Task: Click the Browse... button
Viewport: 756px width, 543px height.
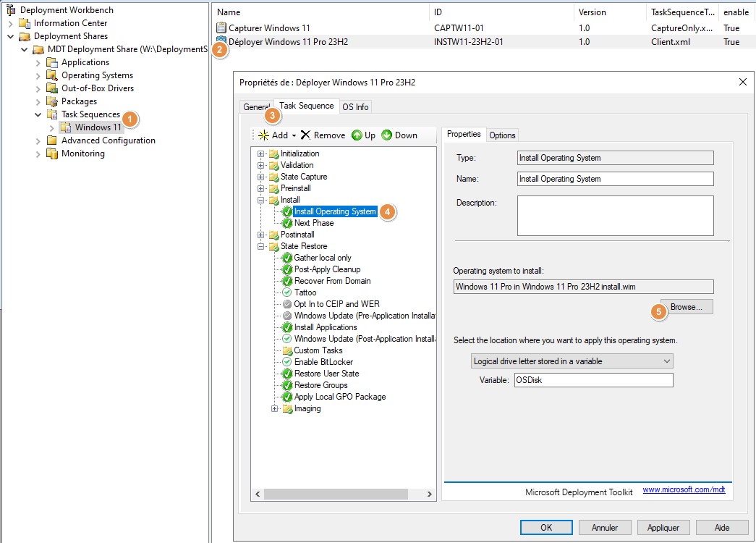Action: point(686,307)
